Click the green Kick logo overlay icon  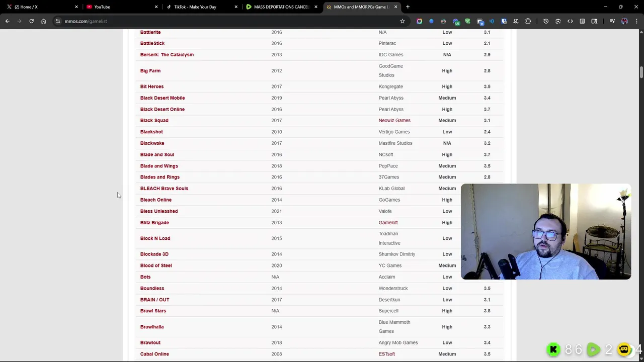tap(553, 349)
